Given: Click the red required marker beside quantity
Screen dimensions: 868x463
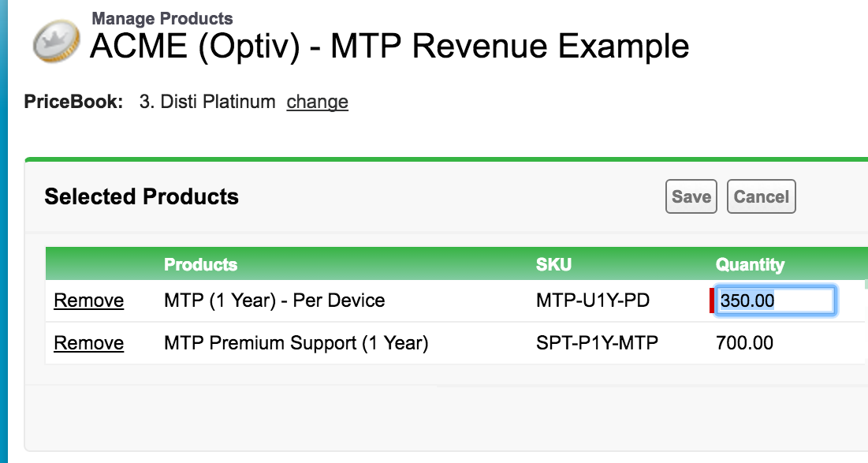Looking at the screenshot, I should 712,301.
